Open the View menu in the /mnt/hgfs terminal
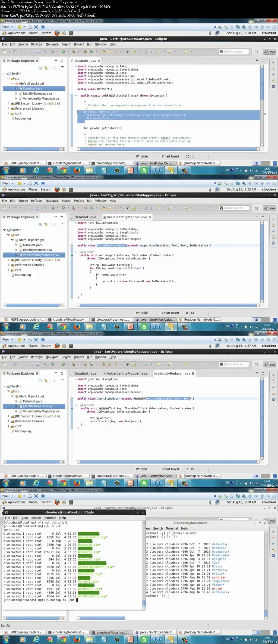Image resolution: width=278 pixels, height=644 pixels. pyautogui.click(x=25, y=518)
